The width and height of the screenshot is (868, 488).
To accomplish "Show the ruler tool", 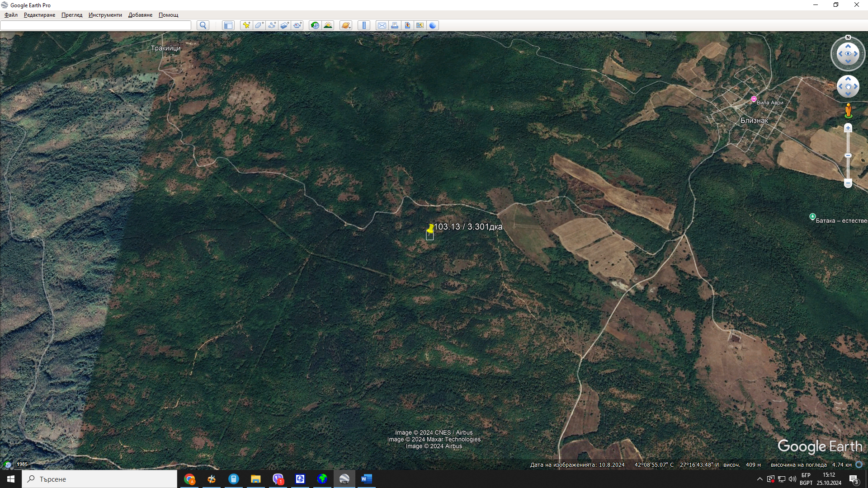I will pyautogui.click(x=364, y=25).
